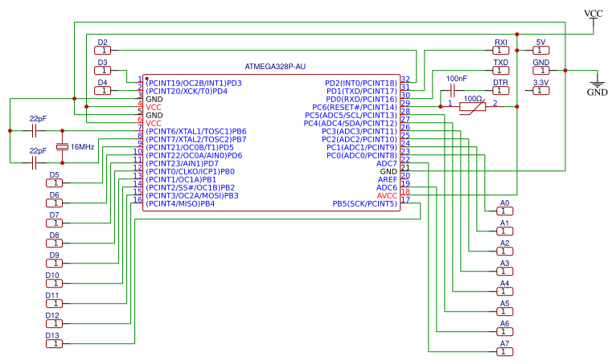The image size is (616, 364).
Task: Select the D5 connector pad
Action: point(54,183)
